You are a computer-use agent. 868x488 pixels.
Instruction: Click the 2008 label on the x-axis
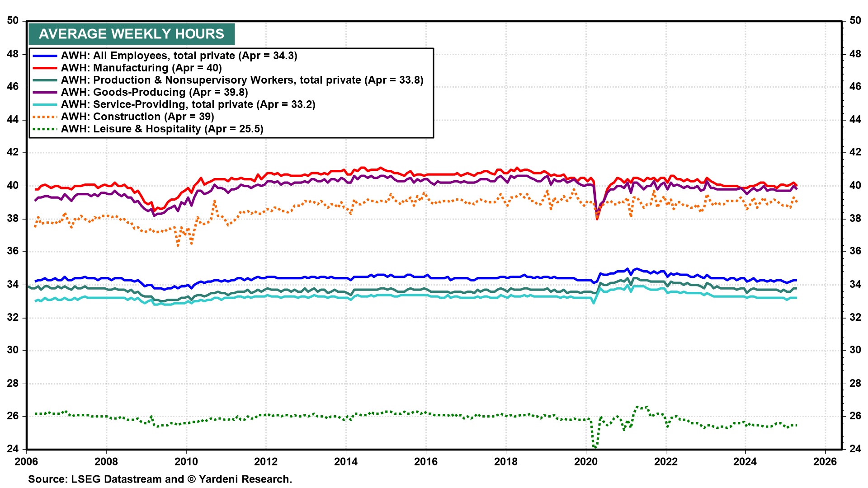[106, 461]
